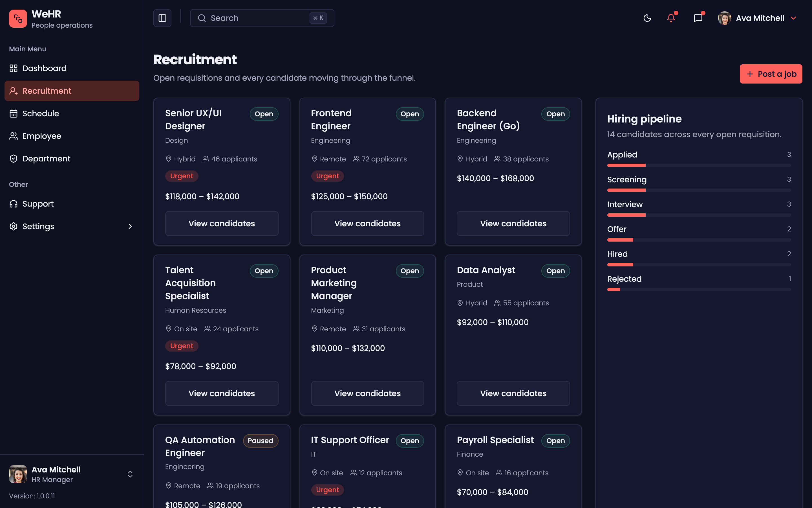Expand the Settings submenu chevron

[130, 226]
